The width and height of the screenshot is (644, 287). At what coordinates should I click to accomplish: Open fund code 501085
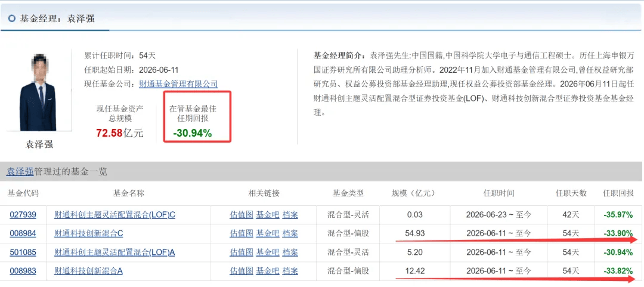coord(23,252)
